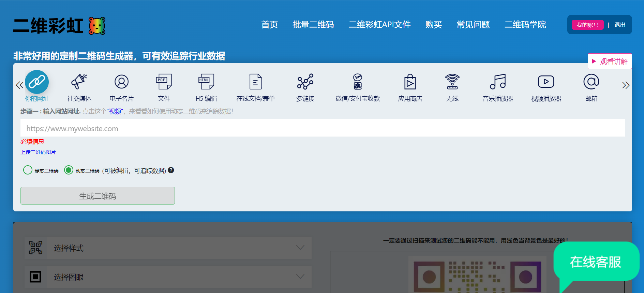Screen dimensions: 644x293
Task: Pick the 应用商店 app store icon
Action: pos(410,82)
